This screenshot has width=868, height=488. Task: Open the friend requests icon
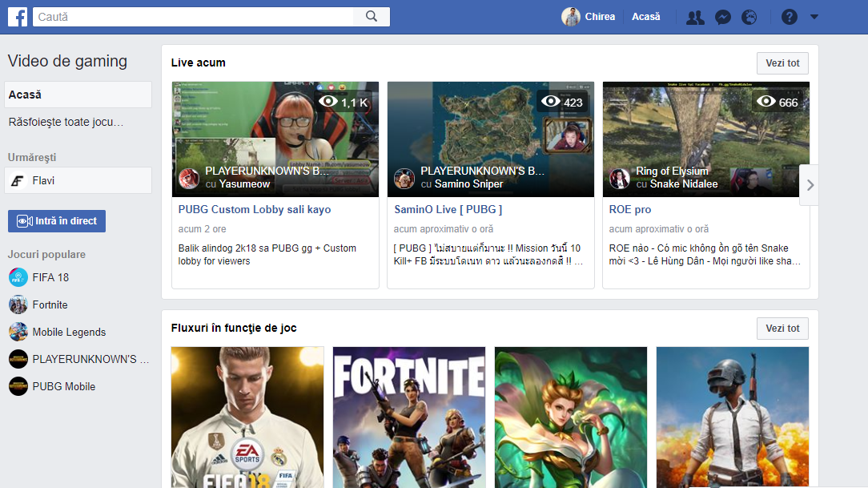pyautogui.click(x=694, y=16)
